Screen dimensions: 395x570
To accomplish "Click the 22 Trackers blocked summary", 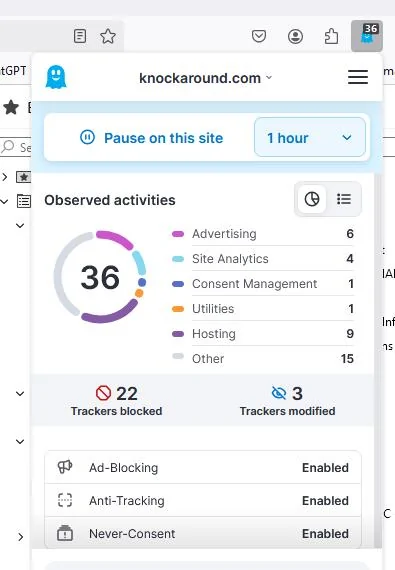I will pos(116,401).
